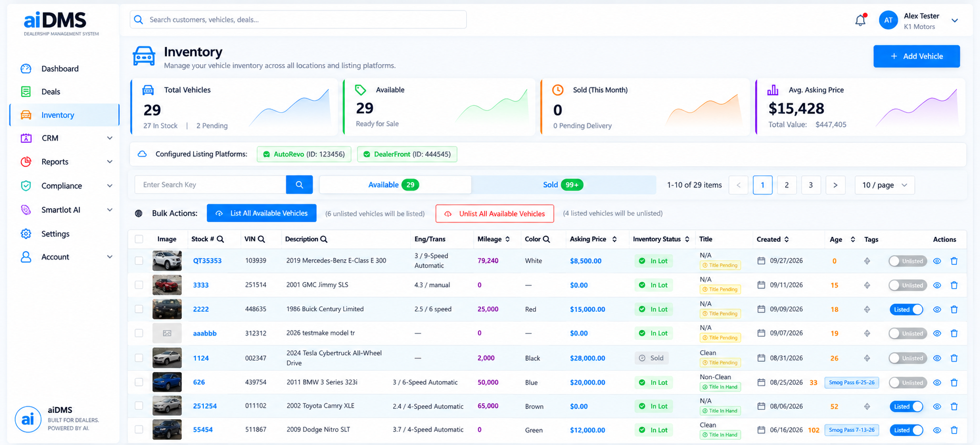Delete the QT35353 Mercedes-Benz row
This screenshot has width=980, height=445.
954,261
